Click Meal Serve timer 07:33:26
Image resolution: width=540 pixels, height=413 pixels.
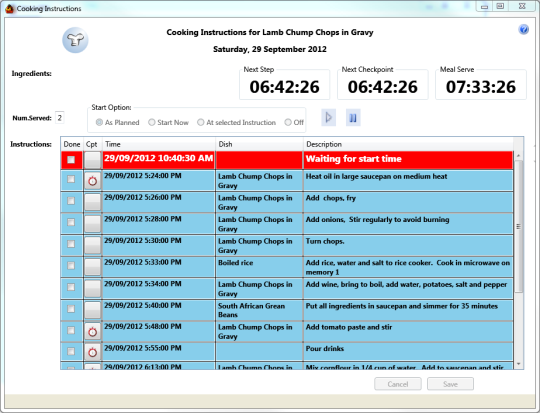481,86
